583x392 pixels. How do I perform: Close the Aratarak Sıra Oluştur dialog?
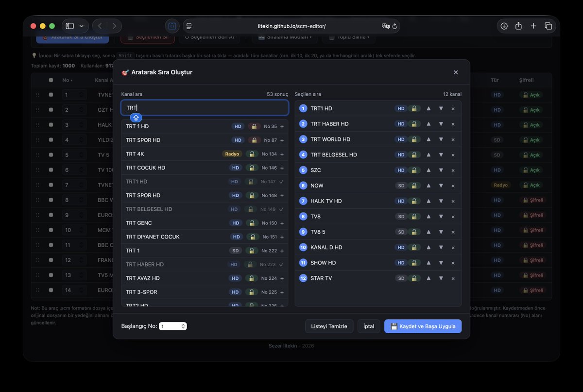click(456, 72)
